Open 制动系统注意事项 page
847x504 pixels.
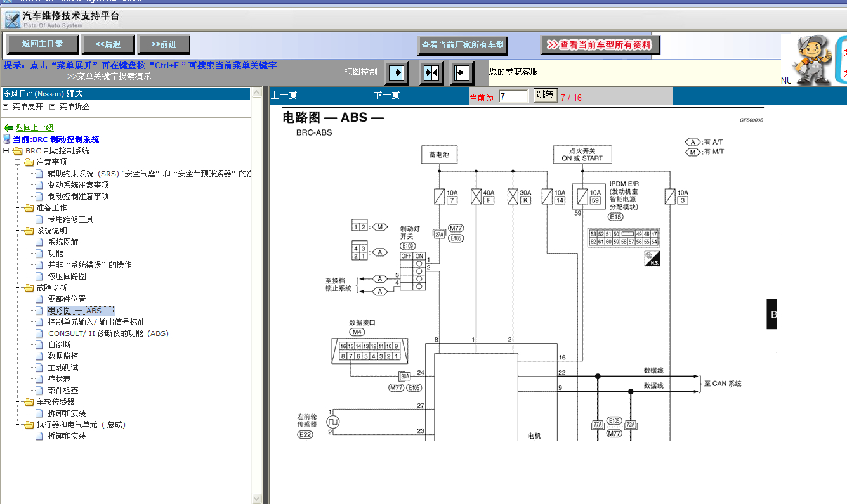coord(78,185)
